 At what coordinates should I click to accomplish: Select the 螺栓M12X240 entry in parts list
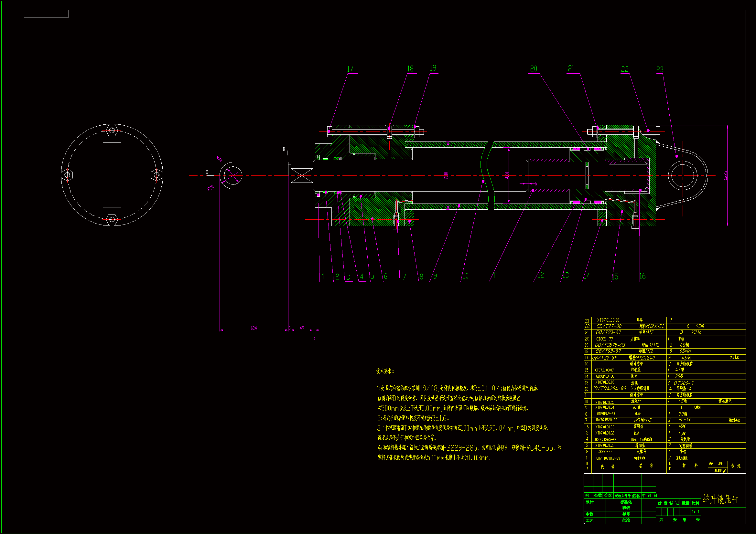(642, 358)
